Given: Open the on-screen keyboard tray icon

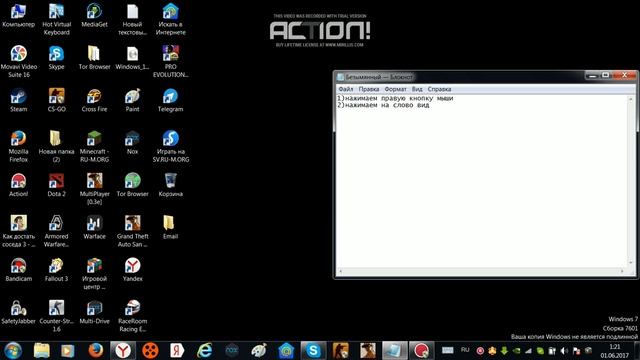Looking at the screenshot, I should tap(448, 350).
